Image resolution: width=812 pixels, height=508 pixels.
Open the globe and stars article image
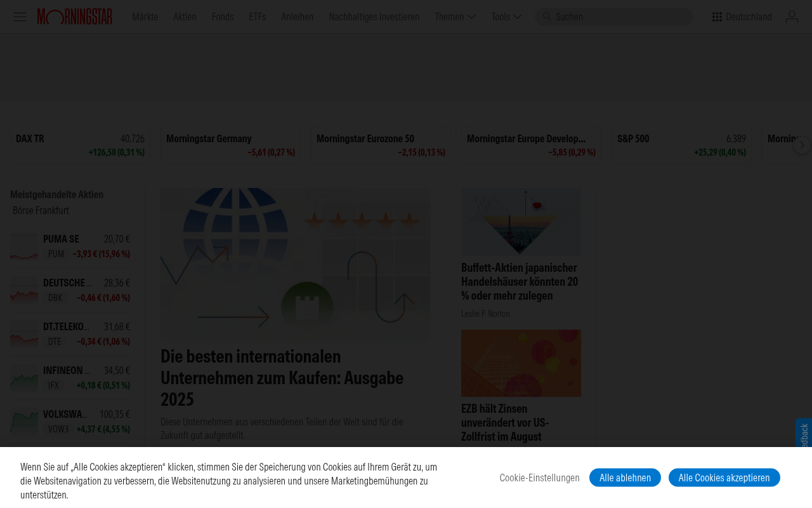[x=296, y=264]
